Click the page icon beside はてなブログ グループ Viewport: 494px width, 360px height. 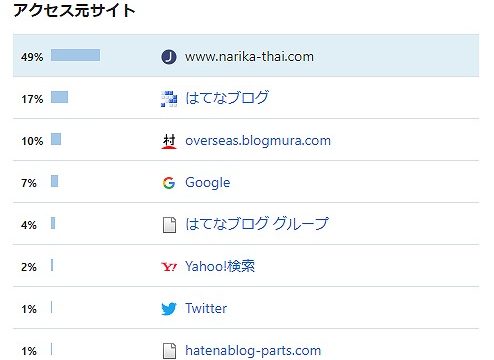point(169,225)
